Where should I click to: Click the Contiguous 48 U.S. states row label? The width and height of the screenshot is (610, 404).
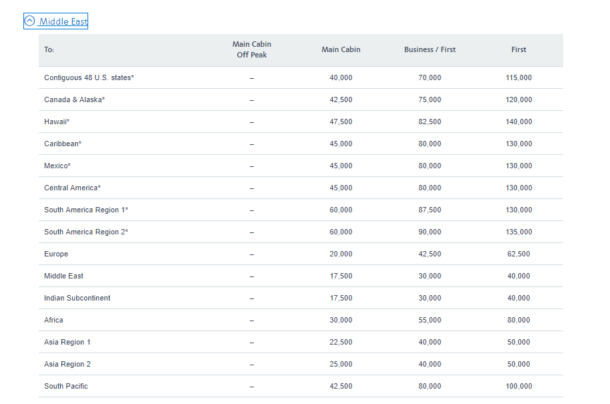(89, 77)
